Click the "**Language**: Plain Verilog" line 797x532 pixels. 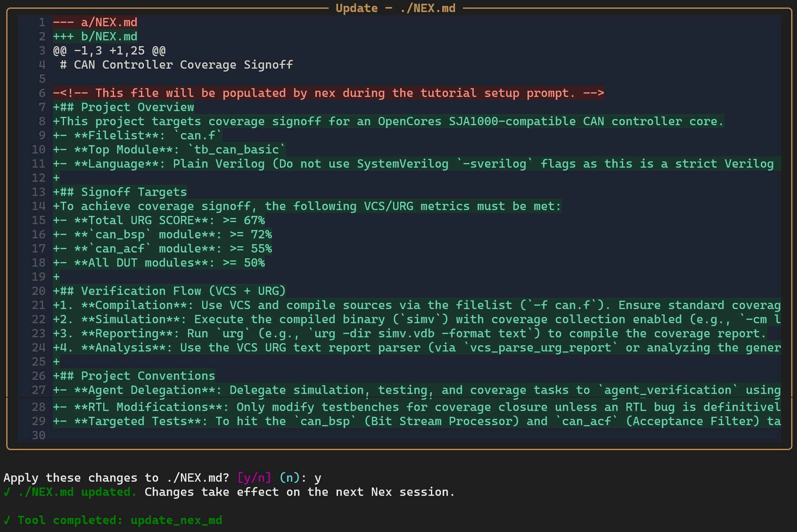417,164
